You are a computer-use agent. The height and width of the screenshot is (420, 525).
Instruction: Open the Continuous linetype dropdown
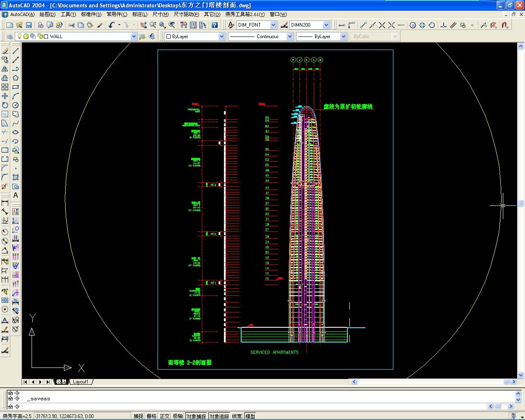point(290,37)
